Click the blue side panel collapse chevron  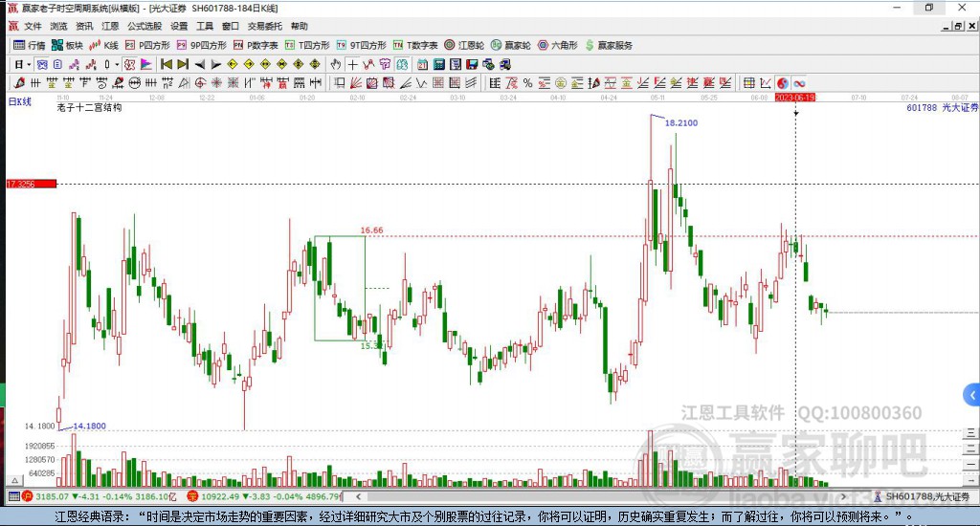click(972, 395)
